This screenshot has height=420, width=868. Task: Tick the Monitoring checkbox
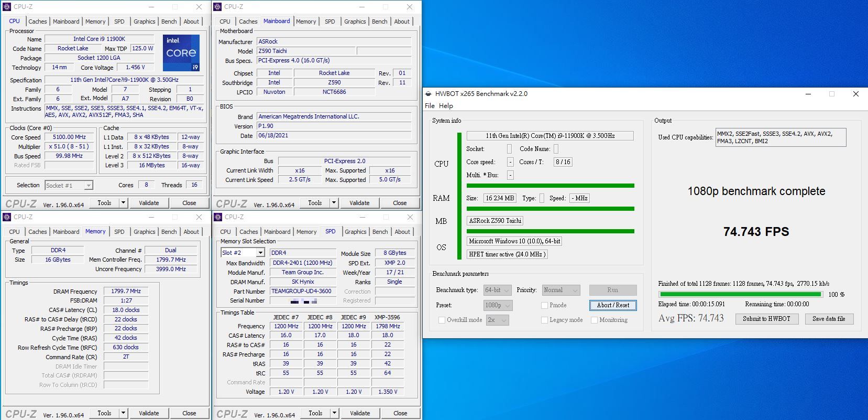[595, 320]
